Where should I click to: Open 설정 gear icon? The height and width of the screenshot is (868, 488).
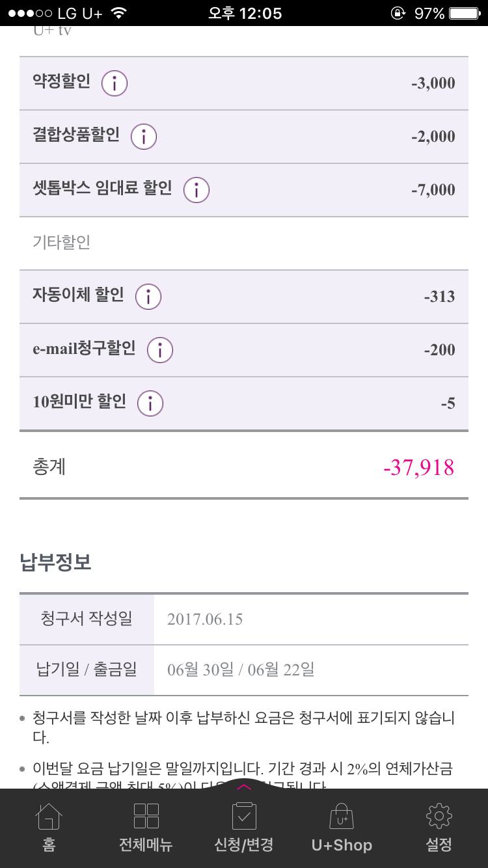439,828
